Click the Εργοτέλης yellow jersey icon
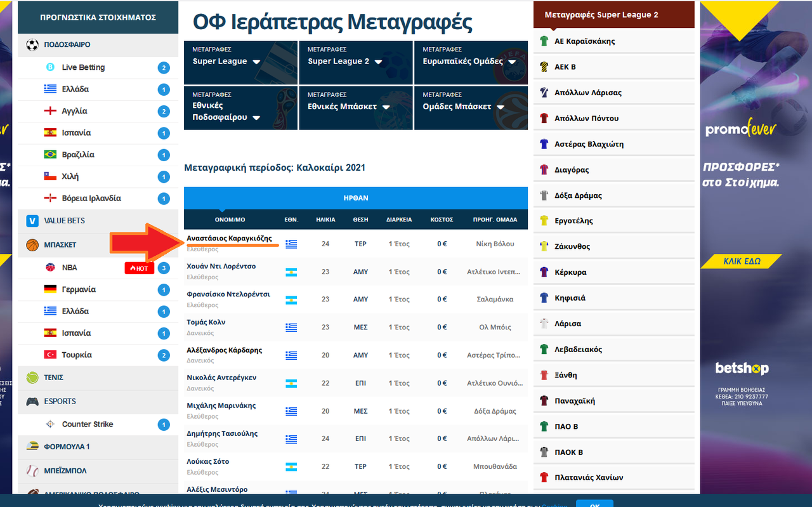The image size is (812, 507). 544,221
